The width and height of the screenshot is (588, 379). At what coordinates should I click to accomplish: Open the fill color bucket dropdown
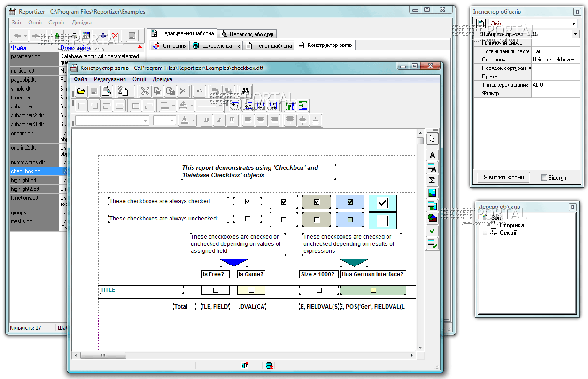(193, 106)
